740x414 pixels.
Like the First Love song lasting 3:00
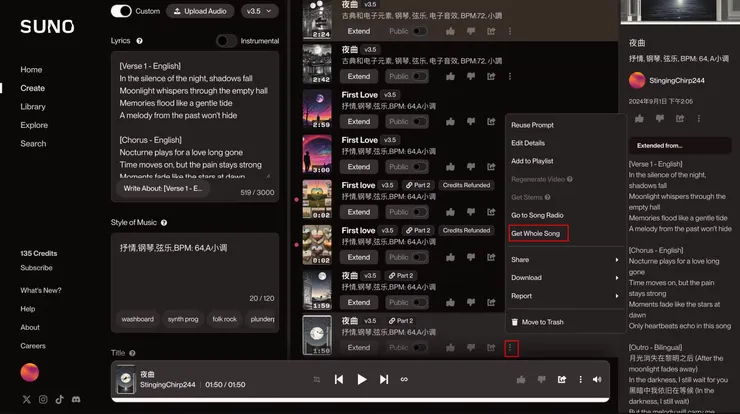coord(450,167)
